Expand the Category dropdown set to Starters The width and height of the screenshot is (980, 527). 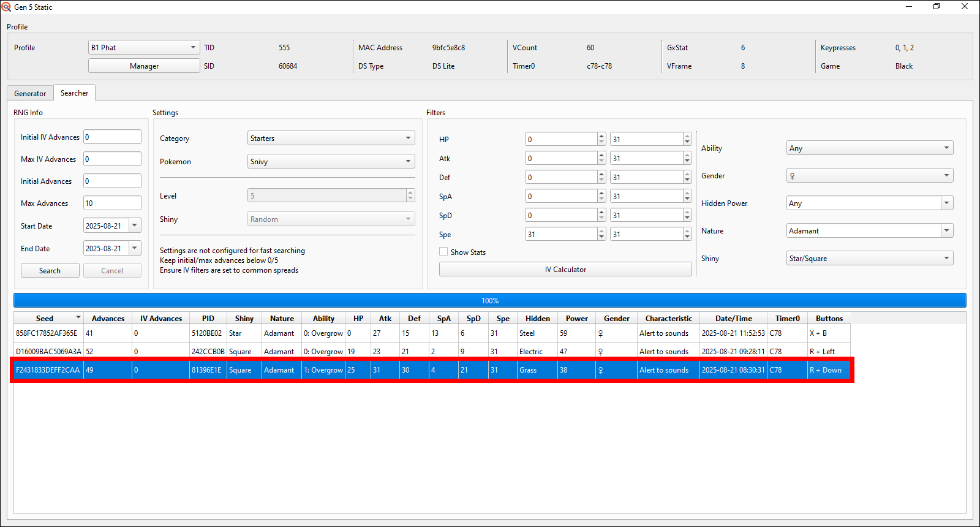pyautogui.click(x=331, y=138)
